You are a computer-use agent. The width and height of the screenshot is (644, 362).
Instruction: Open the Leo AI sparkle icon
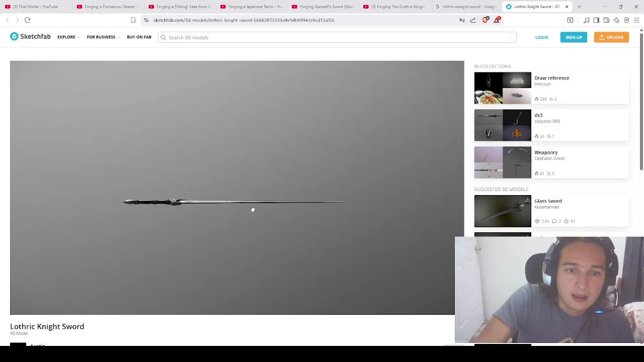tap(616, 20)
